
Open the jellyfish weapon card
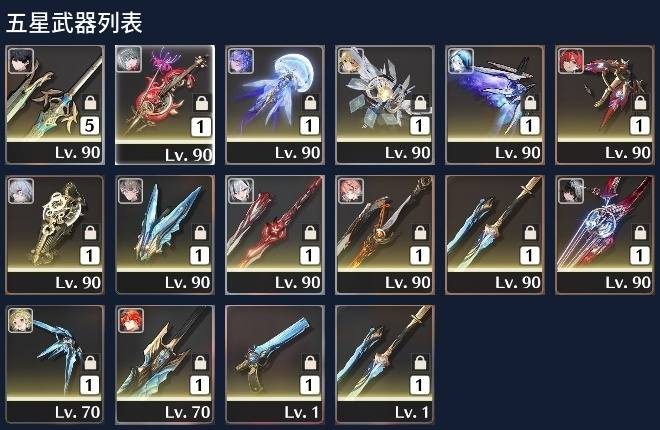275,105
